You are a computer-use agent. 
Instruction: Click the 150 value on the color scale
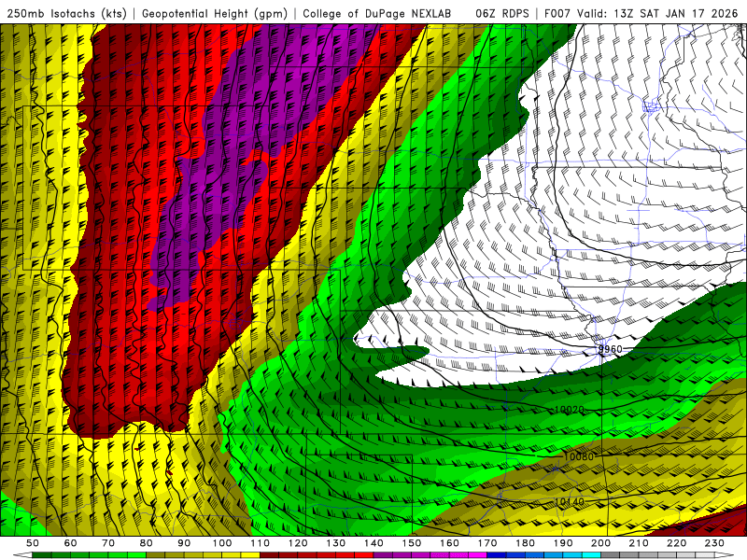click(412, 543)
